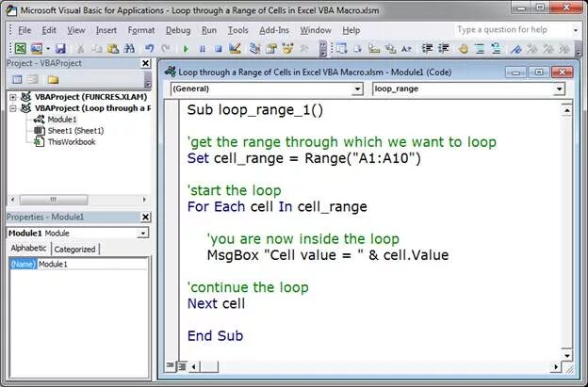
Task: Open the Debug menu
Action: pos(178,30)
